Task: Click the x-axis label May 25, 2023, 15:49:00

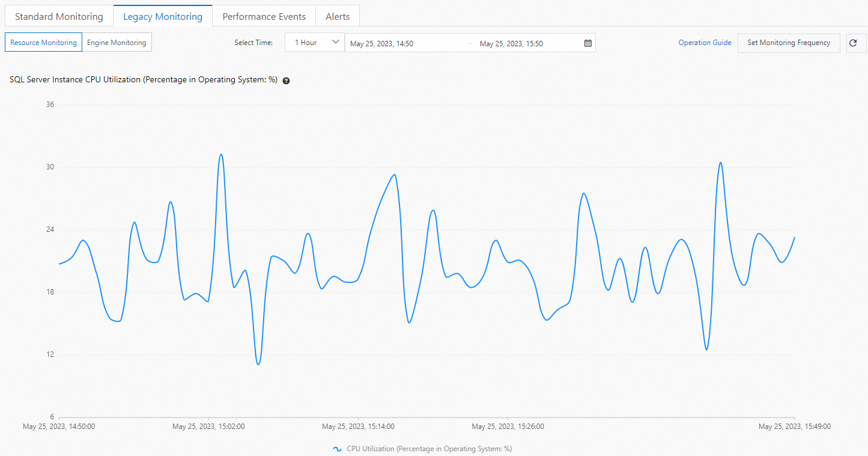Action: 795,427
